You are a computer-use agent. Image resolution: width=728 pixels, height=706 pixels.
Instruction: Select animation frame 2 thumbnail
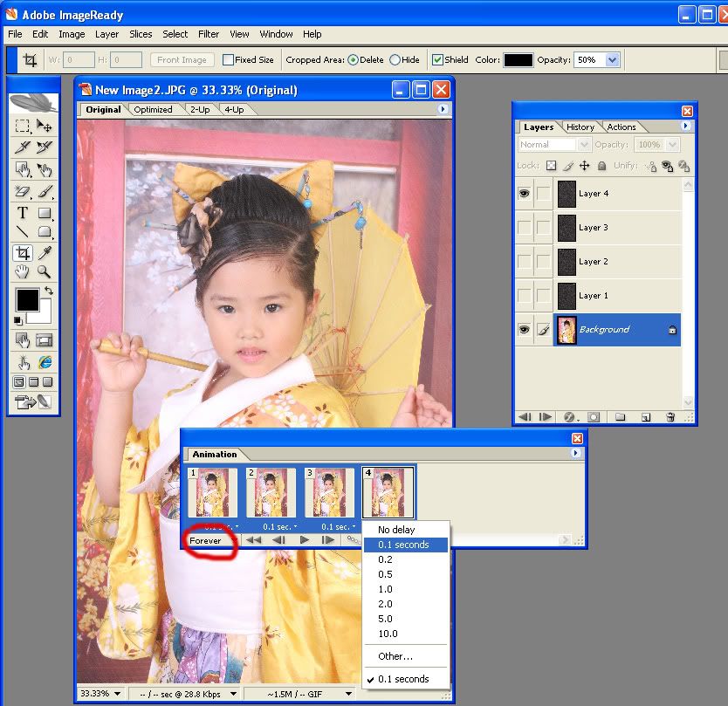point(270,493)
